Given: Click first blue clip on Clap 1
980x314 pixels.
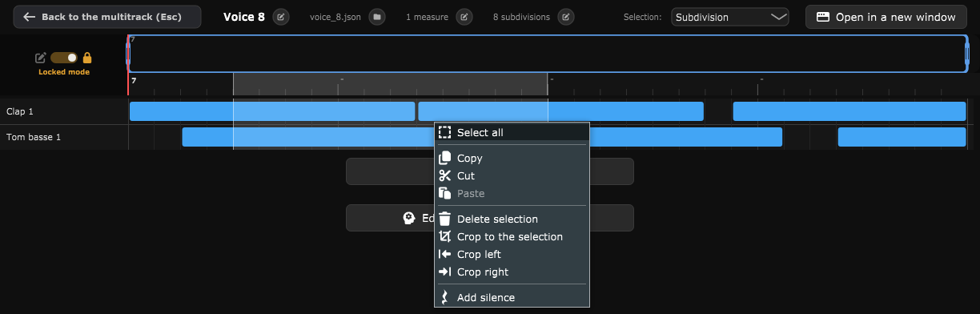Looking at the screenshot, I should (272, 111).
